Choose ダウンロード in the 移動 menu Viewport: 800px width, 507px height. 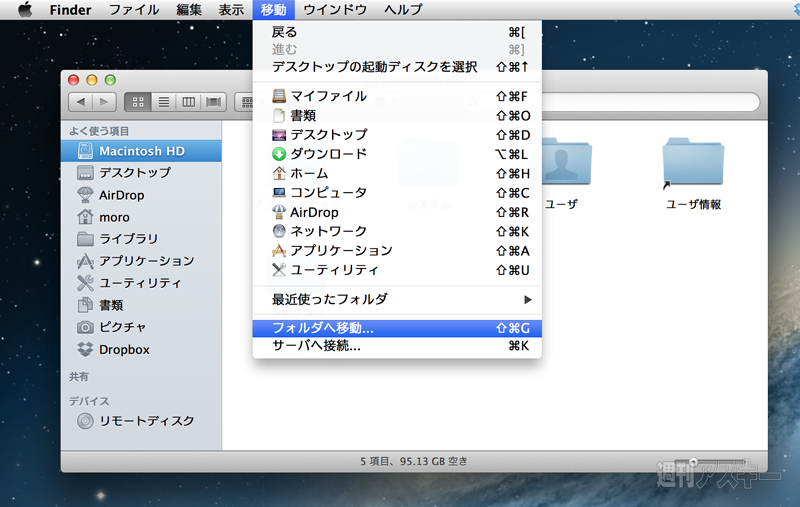pos(328,154)
